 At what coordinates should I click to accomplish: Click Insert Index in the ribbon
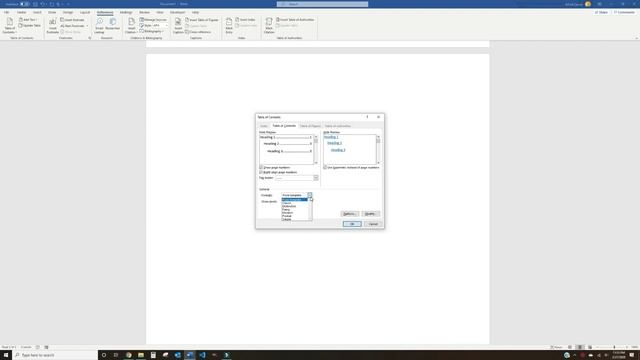coord(245,20)
